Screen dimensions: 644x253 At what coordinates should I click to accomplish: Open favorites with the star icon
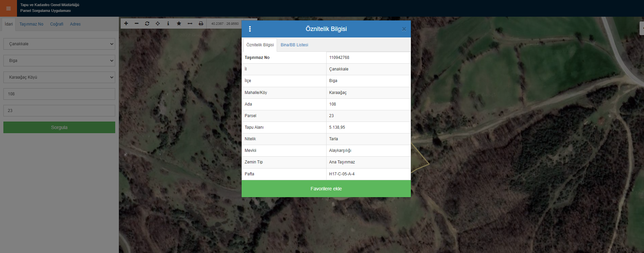179,23
